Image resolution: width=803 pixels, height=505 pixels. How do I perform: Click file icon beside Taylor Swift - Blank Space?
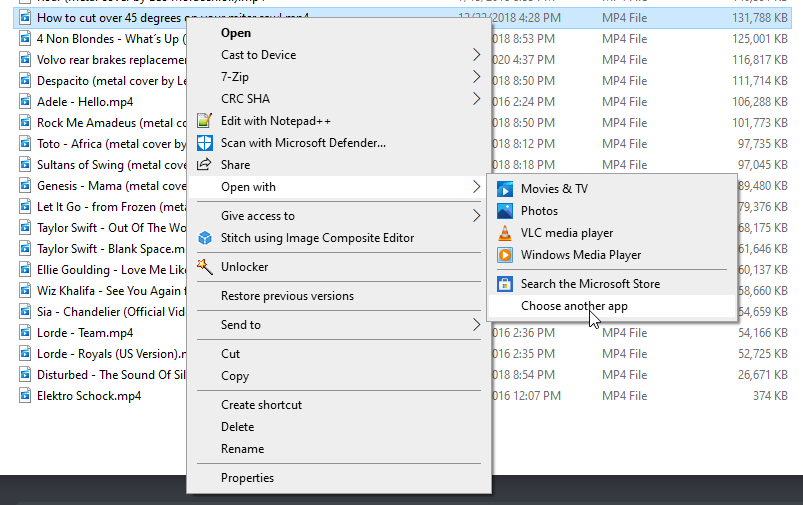(25, 249)
